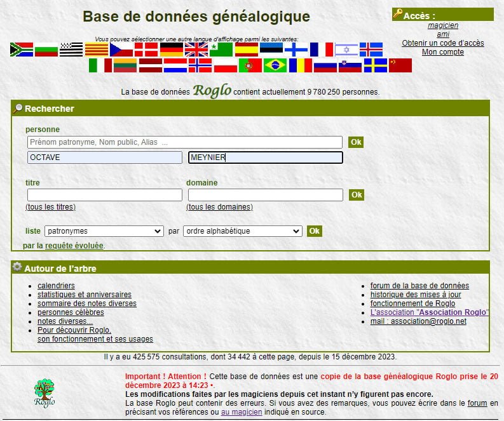Screen dimensions: 504x421
Task: Click the French flag
Action: point(322,50)
